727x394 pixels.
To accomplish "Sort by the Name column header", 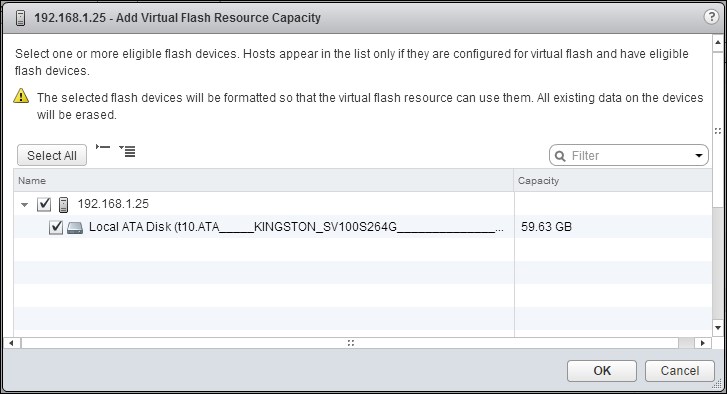I will point(32,180).
